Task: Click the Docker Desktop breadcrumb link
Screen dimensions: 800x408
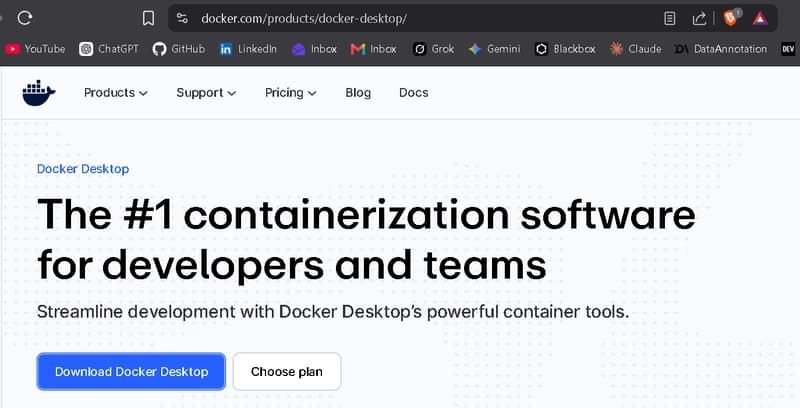Action: click(x=83, y=169)
